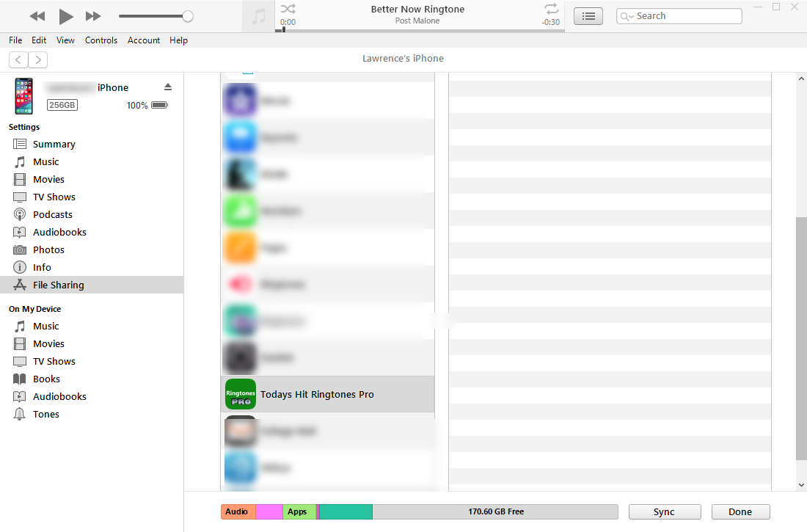Screen dimensions: 807x532
Task: Open Books under On My Device
Action: tap(92, 379)
